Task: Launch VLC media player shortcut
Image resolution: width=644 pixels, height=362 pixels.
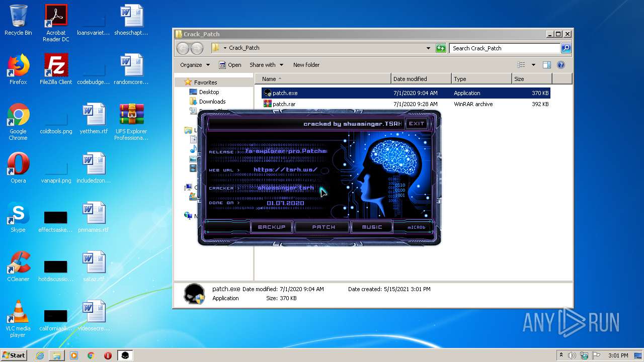Action: coord(18,319)
